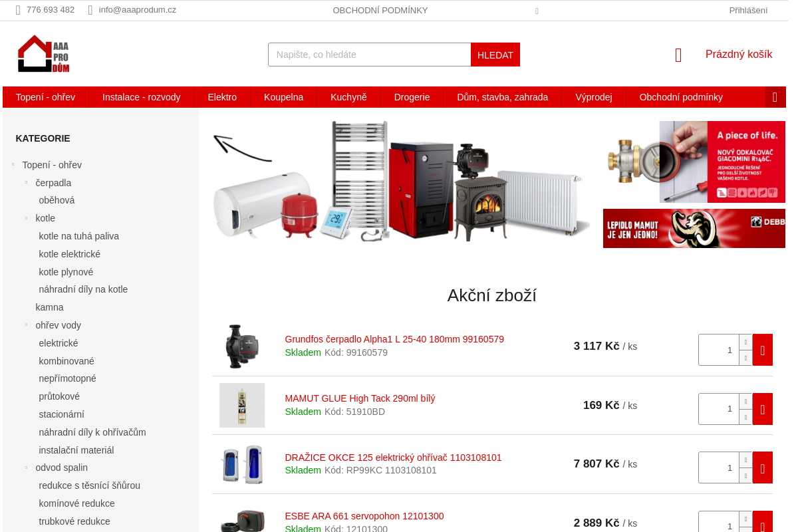Collapse the ohřev vody subcategory
Viewport: 798px width, 532px height.
(x=27, y=325)
